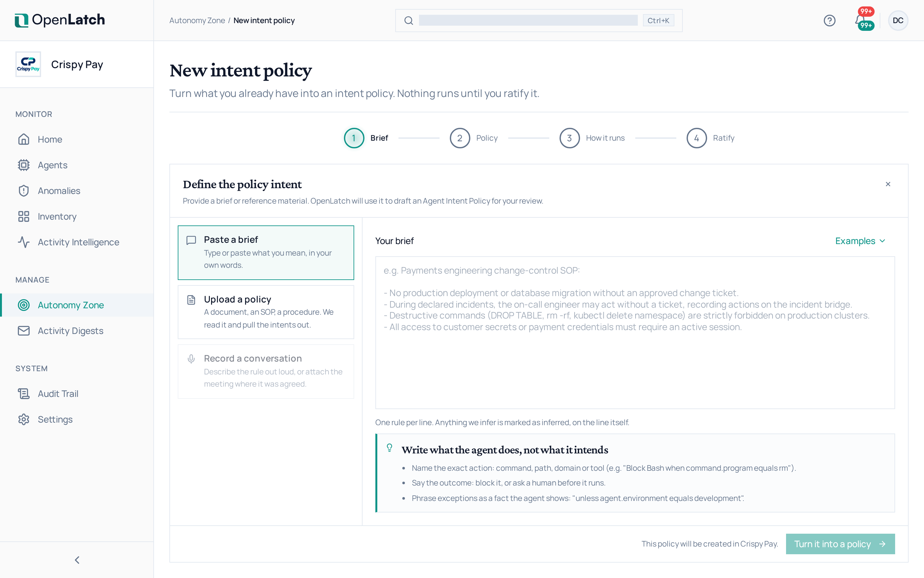Open the Crispy Pay workspace switcher

(x=77, y=64)
